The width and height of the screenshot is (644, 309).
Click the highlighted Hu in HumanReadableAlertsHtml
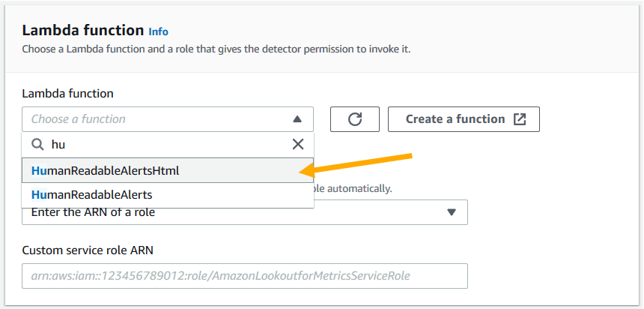pyautogui.click(x=39, y=170)
